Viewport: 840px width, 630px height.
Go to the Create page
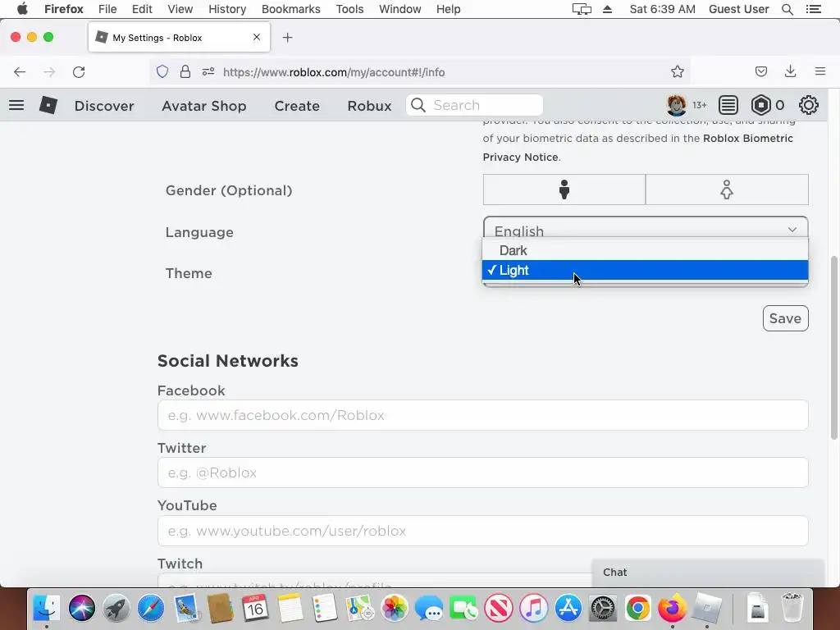click(x=297, y=106)
